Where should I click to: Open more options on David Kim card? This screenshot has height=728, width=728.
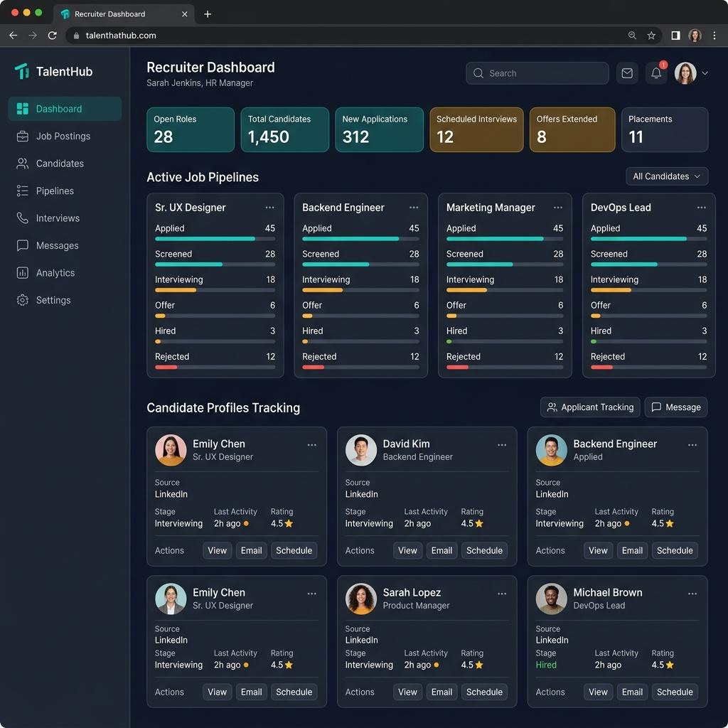coord(502,445)
